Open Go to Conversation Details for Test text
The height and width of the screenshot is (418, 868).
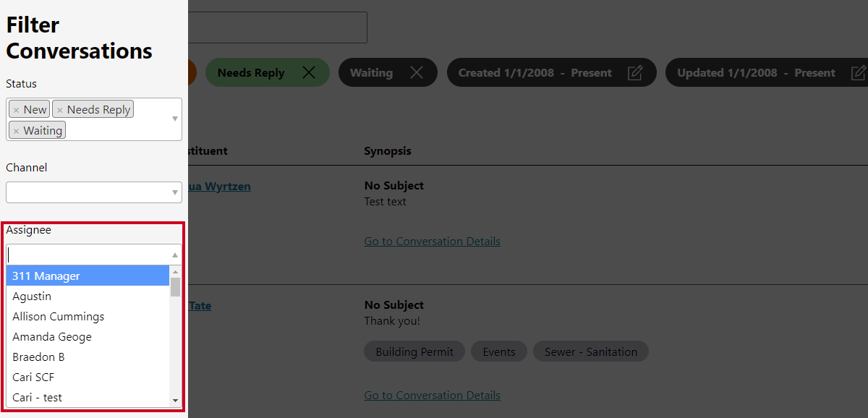pyautogui.click(x=432, y=241)
